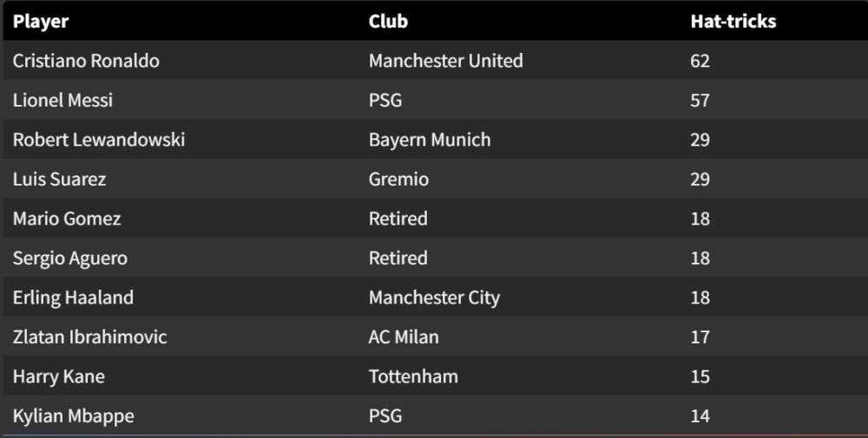
Task: Select the Luis Suarez row name
Action: point(60,180)
